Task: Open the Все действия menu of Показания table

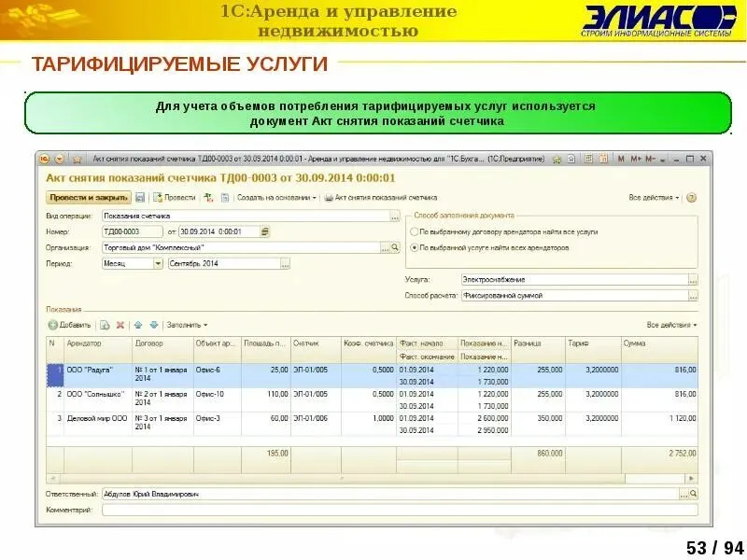Action: click(x=671, y=325)
